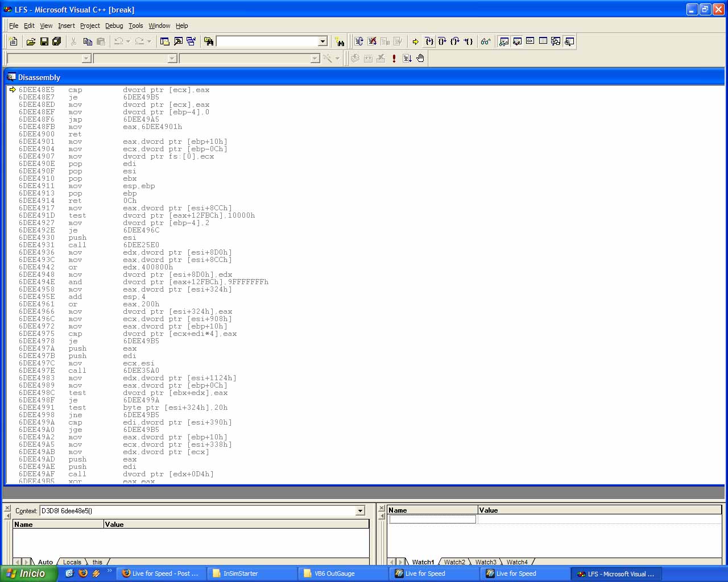Image resolution: width=728 pixels, height=582 pixels.
Task: Click the current instruction arrow at 6DEE48E5
Action: click(x=13, y=90)
